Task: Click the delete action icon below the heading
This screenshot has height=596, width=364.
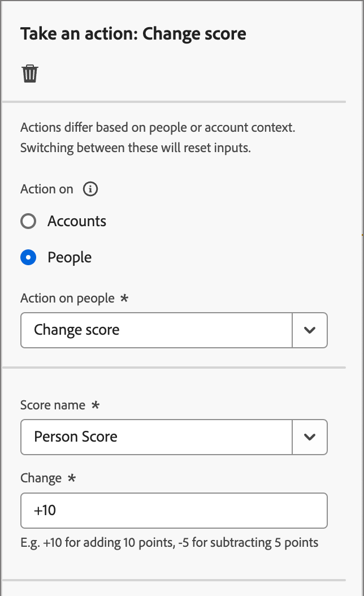Action: click(29, 73)
